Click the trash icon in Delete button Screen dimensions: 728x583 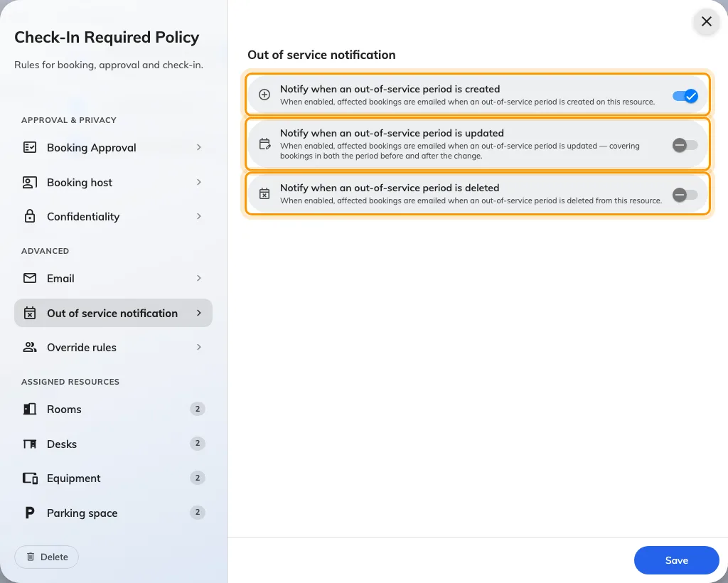31,557
